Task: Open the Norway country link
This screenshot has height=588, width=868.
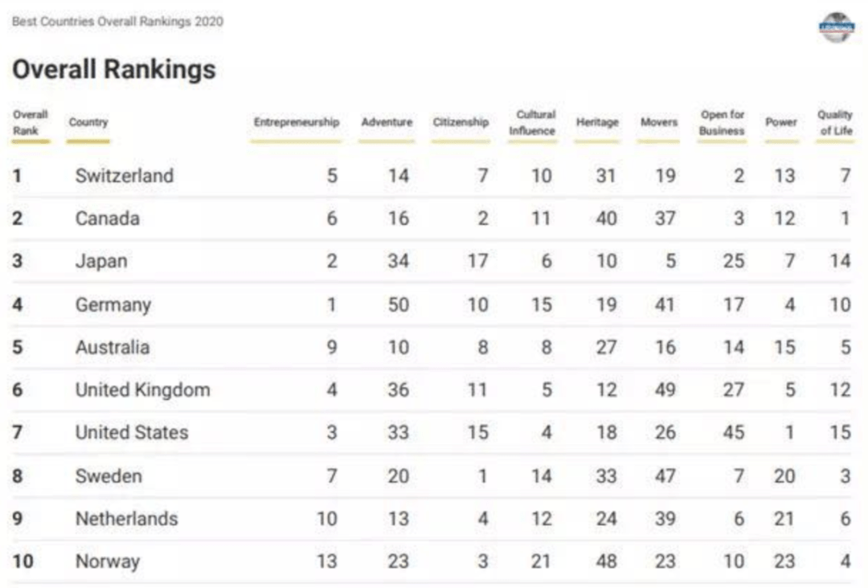Action: [x=108, y=561]
